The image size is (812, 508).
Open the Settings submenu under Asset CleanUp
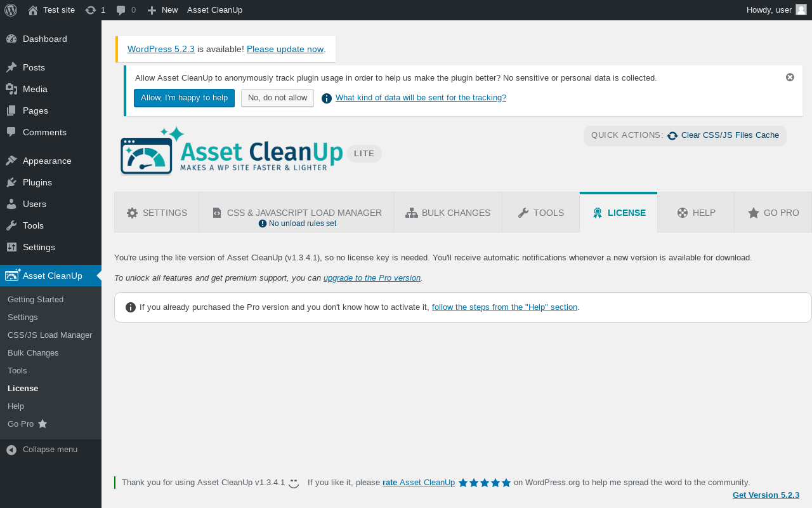[23, 317]
